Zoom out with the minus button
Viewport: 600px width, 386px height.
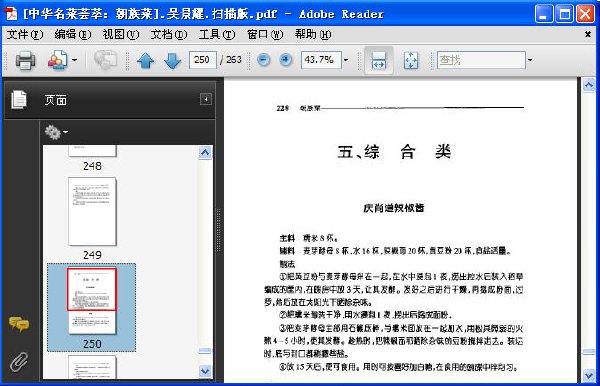pyautogui.click(x=263, y=60)
